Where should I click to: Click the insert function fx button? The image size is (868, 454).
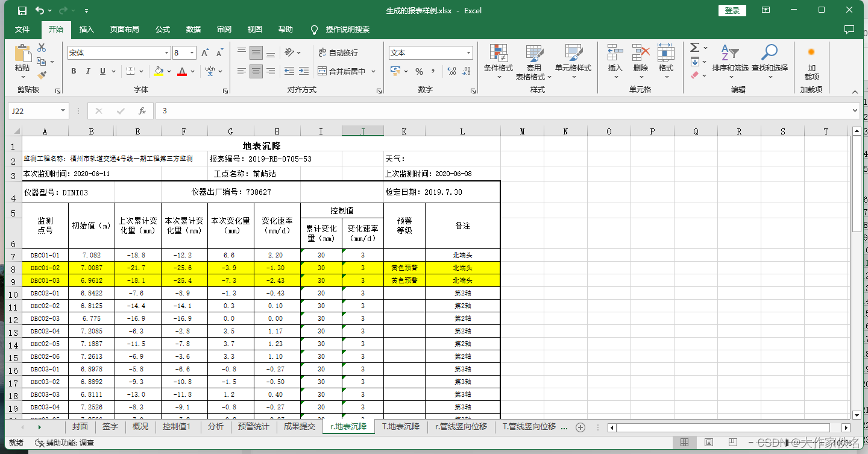click(x=142, y=111)
